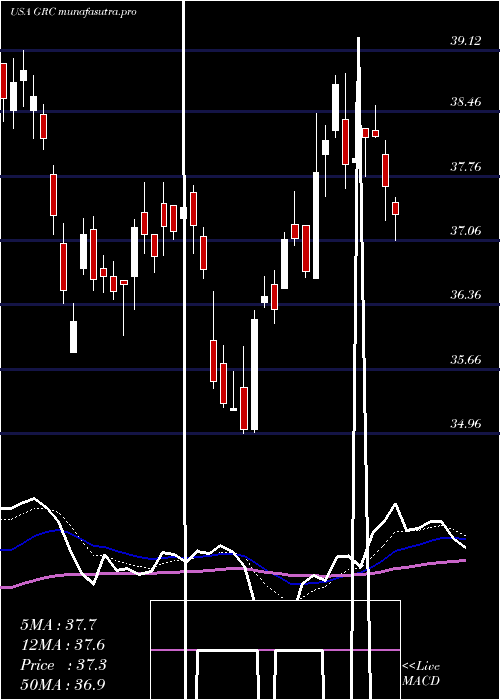
Task: Click the 38.46 price axis label
Action: point(465,102)
